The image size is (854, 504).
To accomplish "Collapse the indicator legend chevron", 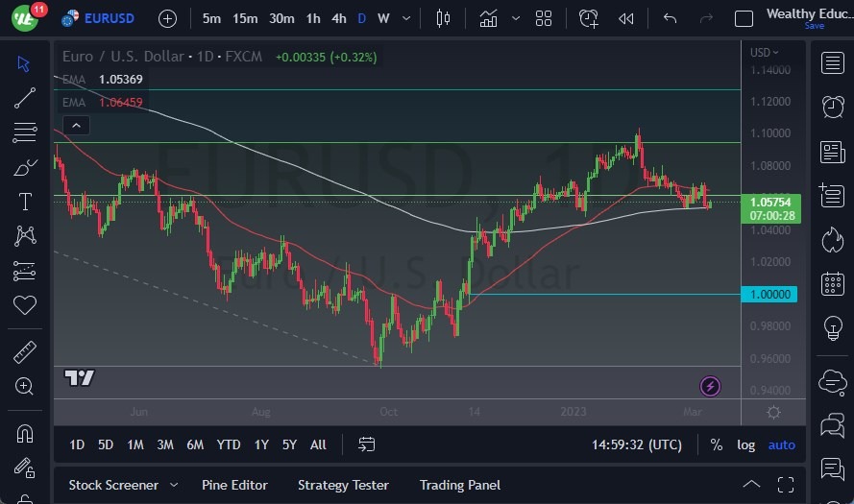I will pos(76,125).
